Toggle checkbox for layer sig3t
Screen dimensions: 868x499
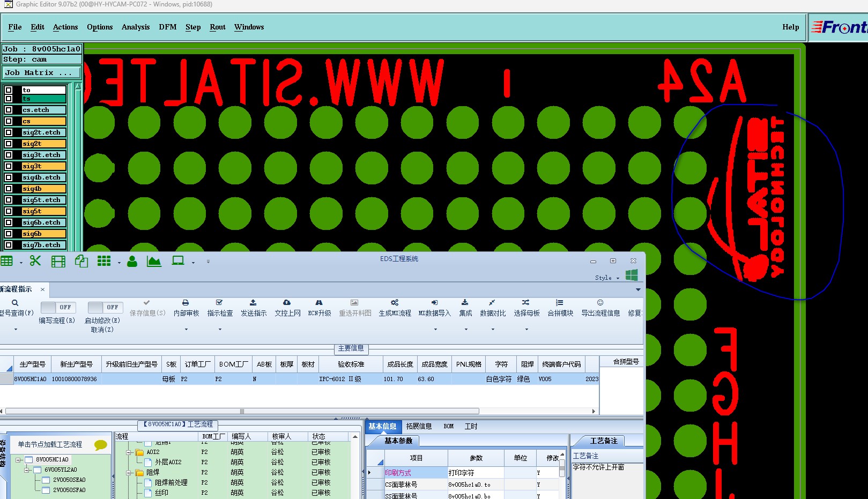[9, 166]
